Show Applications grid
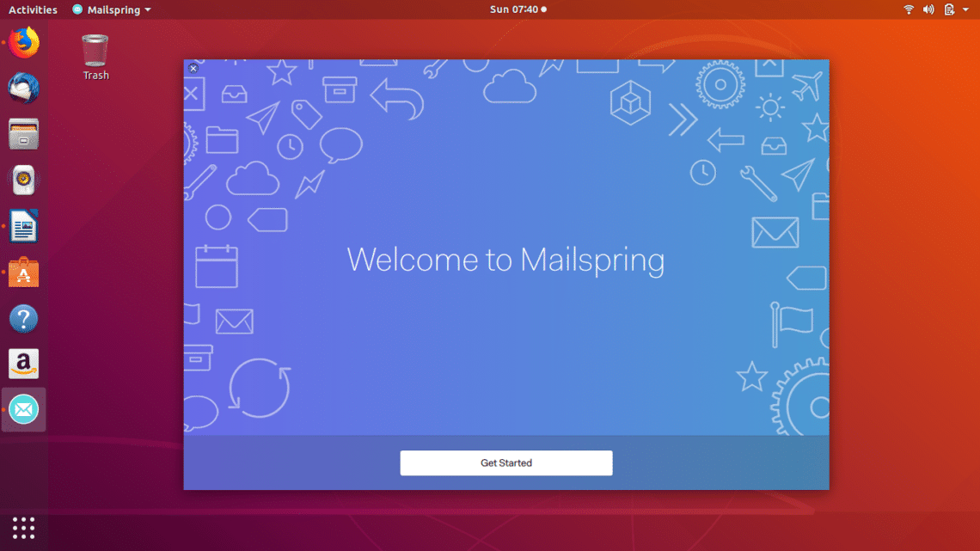The image size is (980, 551). [x=24, y=527]
